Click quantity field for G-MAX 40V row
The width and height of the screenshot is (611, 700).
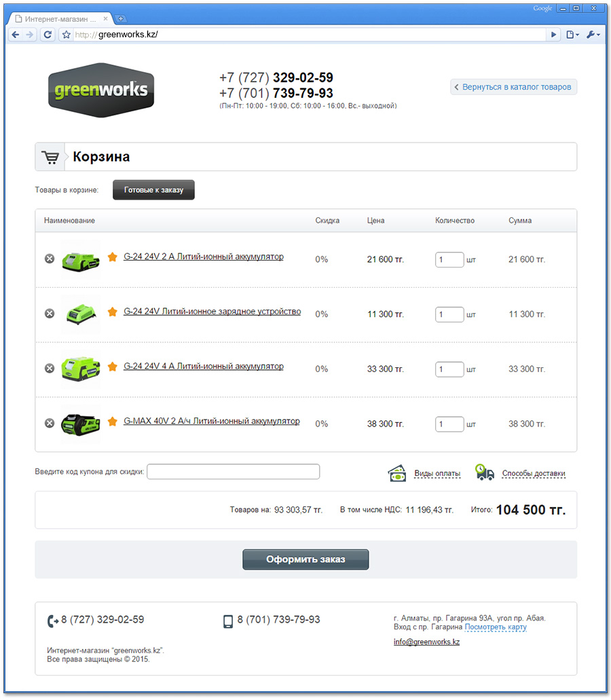click(x=449, y=424)
